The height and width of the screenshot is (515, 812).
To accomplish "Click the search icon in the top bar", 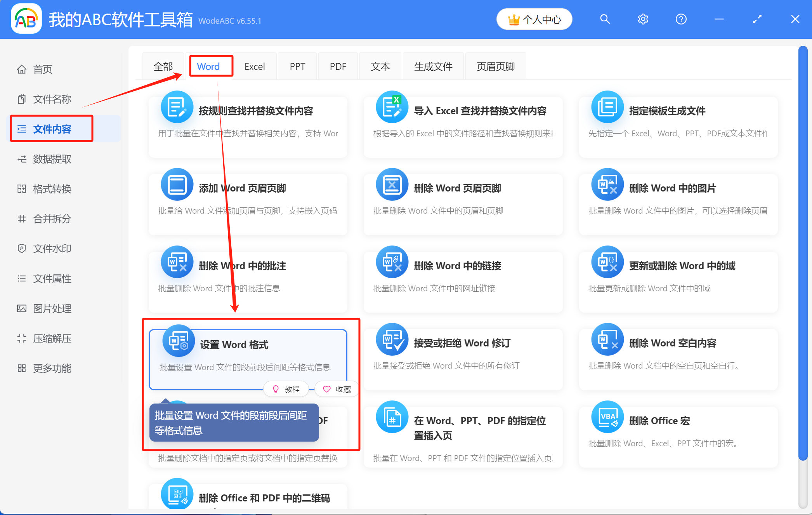I will (x=605, y=19).
